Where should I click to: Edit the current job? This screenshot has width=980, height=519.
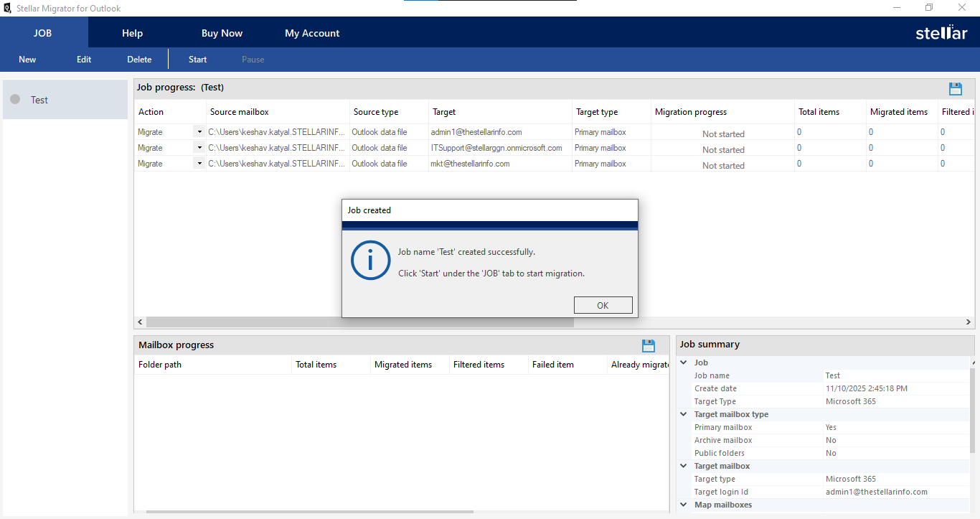coord(83,59)
